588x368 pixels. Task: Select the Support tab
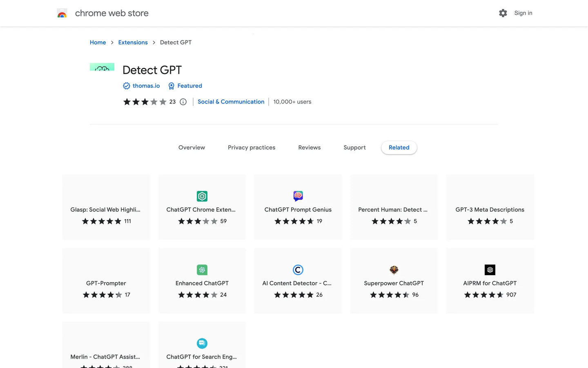pos(354,148)
